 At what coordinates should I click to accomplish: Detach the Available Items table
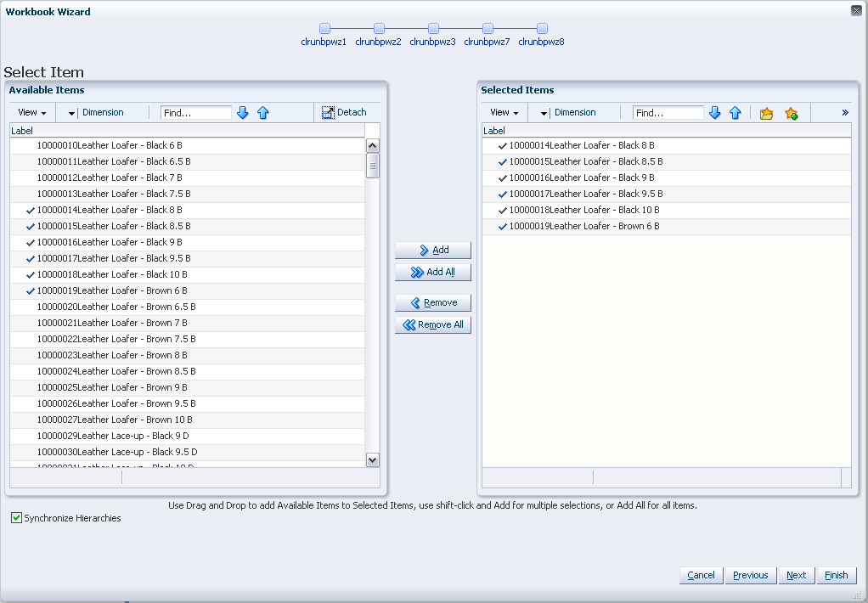(x=344, y=112)
